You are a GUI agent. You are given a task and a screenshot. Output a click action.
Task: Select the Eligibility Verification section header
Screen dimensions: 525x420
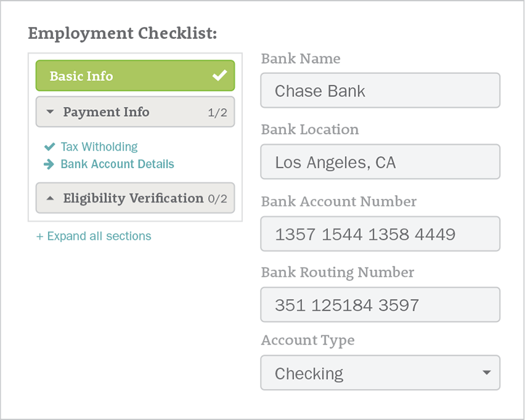tap(133, 198)
